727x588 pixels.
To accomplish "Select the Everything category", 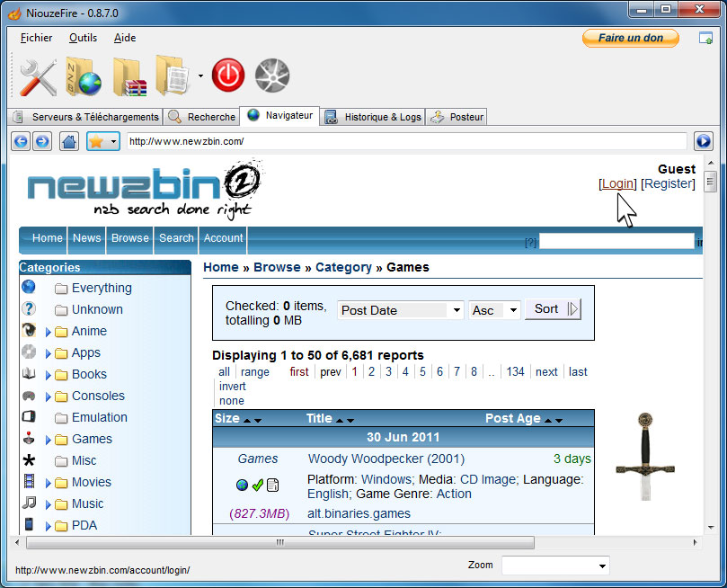I will coord(102,288).
